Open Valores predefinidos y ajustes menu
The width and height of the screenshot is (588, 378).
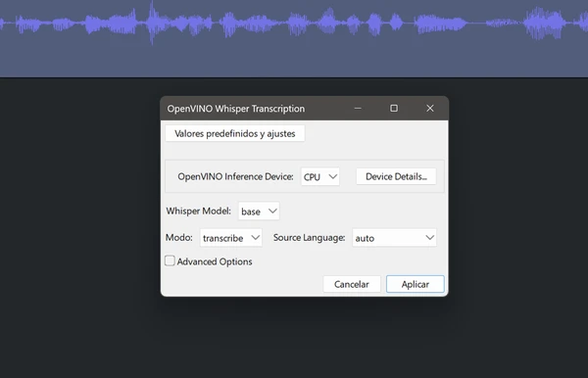click(235, 134)
